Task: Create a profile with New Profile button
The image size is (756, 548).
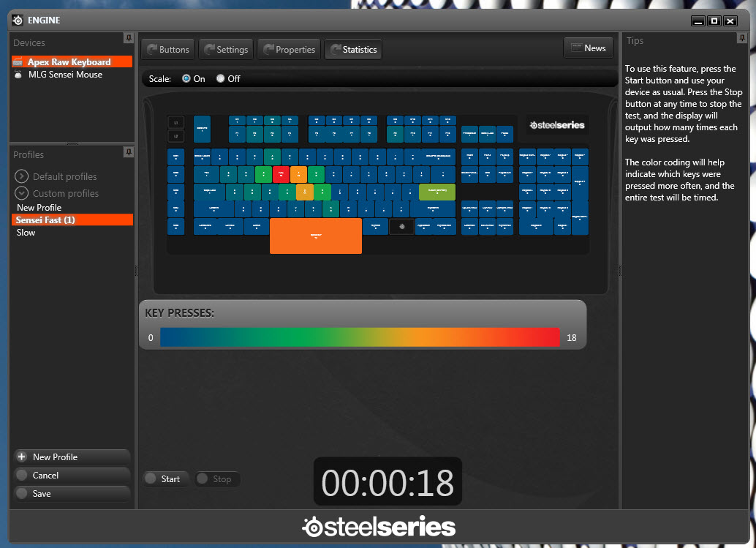Action: (x=72, y=457)
